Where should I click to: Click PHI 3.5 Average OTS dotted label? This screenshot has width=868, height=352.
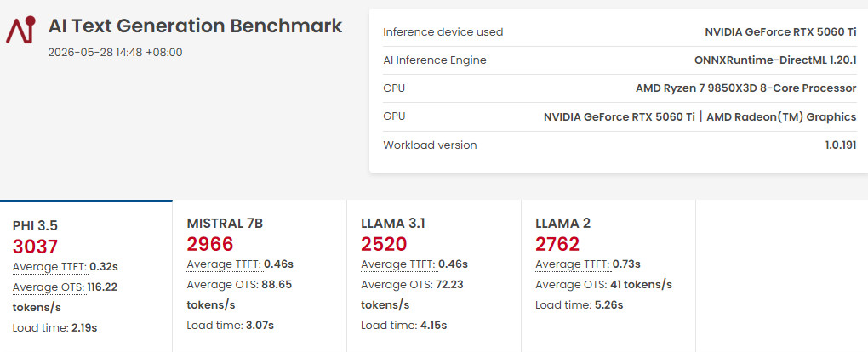tap(49, 287)
